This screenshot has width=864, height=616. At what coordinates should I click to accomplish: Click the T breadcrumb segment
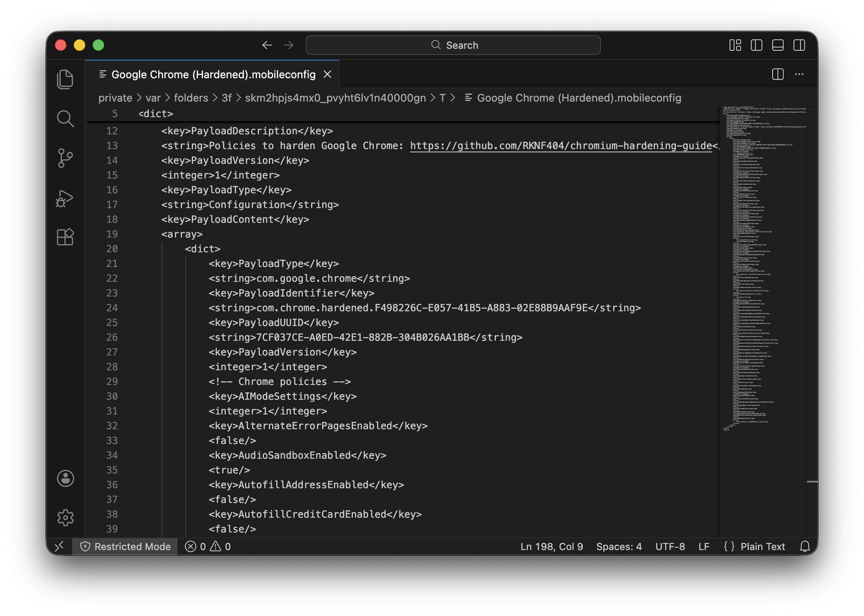tap(442, 98)
